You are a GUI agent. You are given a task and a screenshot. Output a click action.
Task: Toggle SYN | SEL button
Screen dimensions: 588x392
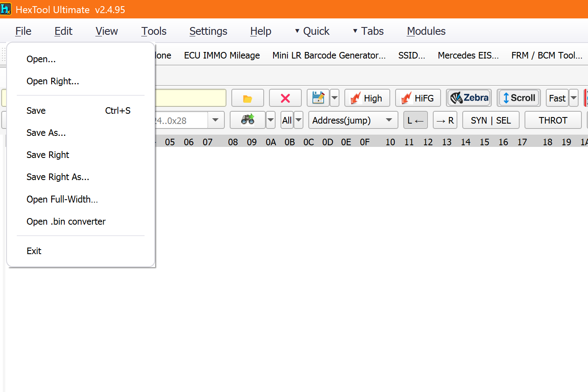(491, 120)
